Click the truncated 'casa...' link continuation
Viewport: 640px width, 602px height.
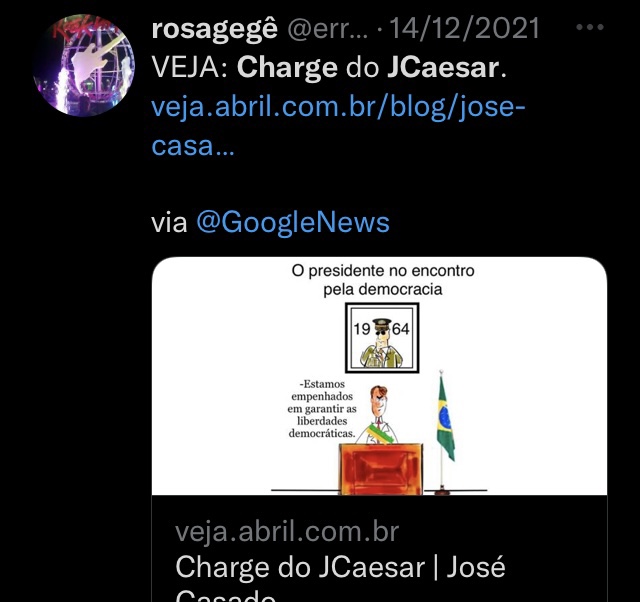coord(193,147)
